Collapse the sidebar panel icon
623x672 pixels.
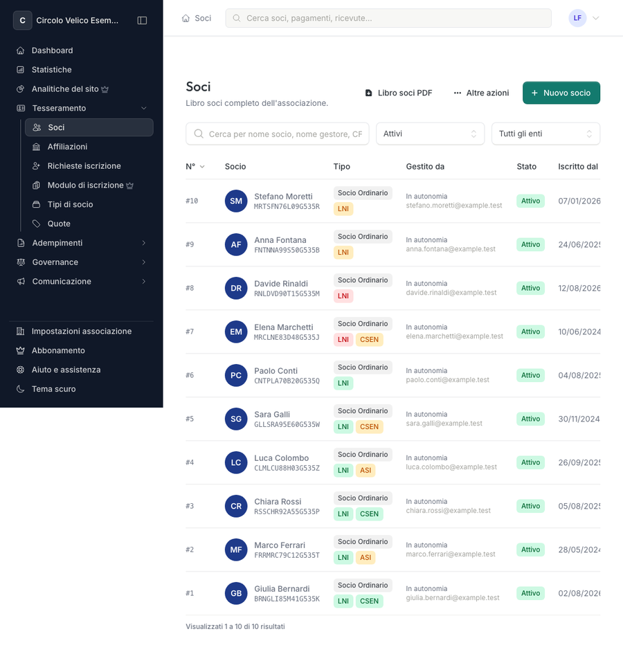142,21
